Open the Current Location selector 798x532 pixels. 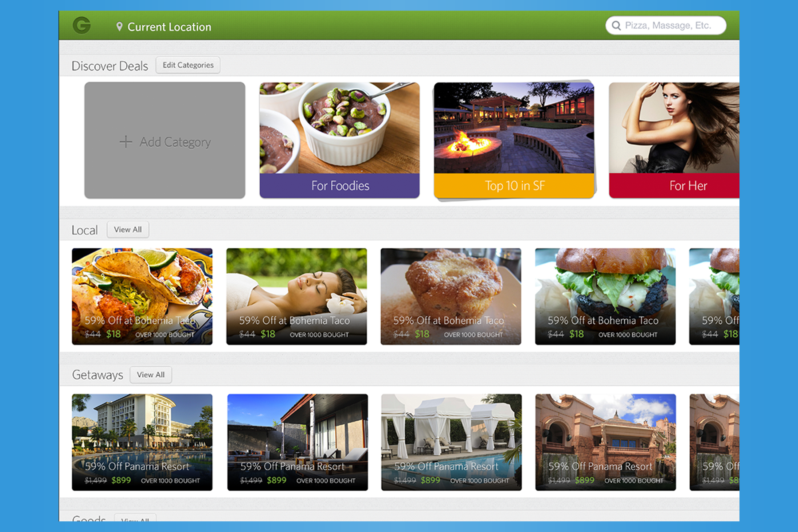(x=164, y=27)
